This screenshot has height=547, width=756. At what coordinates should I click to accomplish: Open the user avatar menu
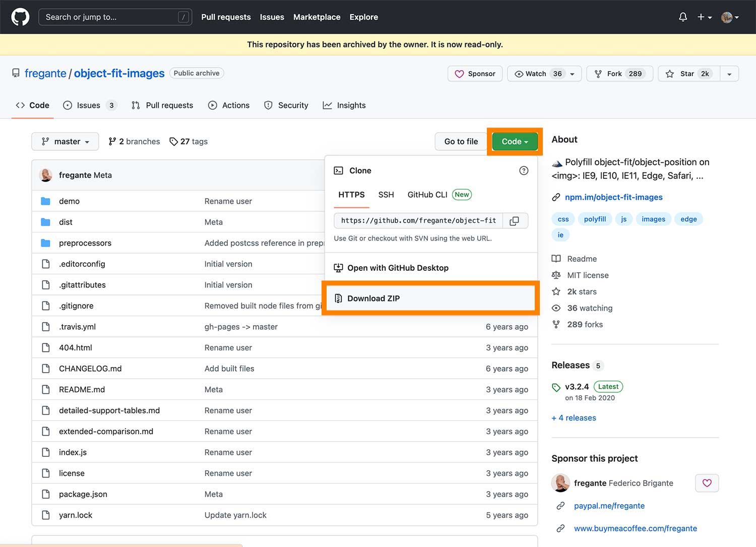pyautogui.click(x=730, y=17)
